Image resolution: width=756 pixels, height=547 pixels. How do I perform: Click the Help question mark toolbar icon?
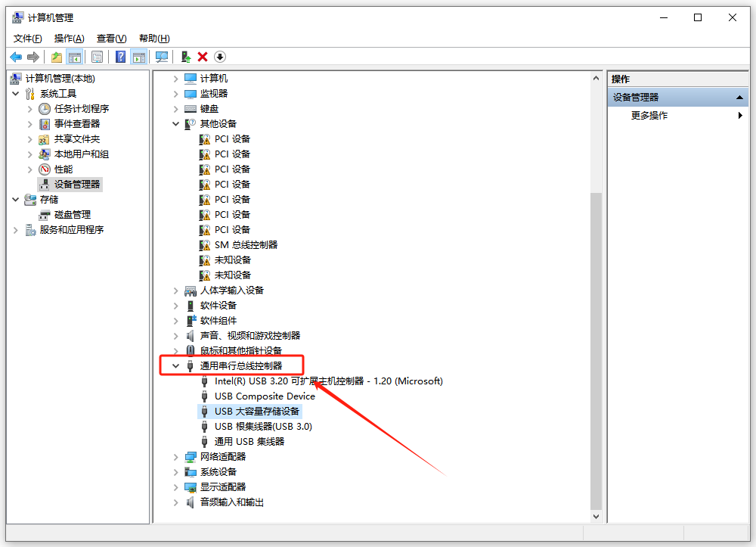click(x=120, y=57)
